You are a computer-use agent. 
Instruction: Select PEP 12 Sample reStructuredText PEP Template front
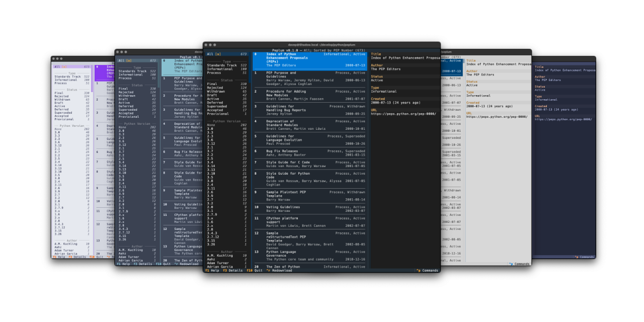tap(309, 240)
